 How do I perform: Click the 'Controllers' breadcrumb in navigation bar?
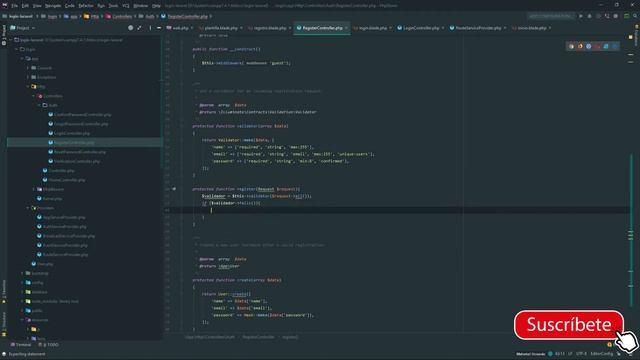click(119, 16)
